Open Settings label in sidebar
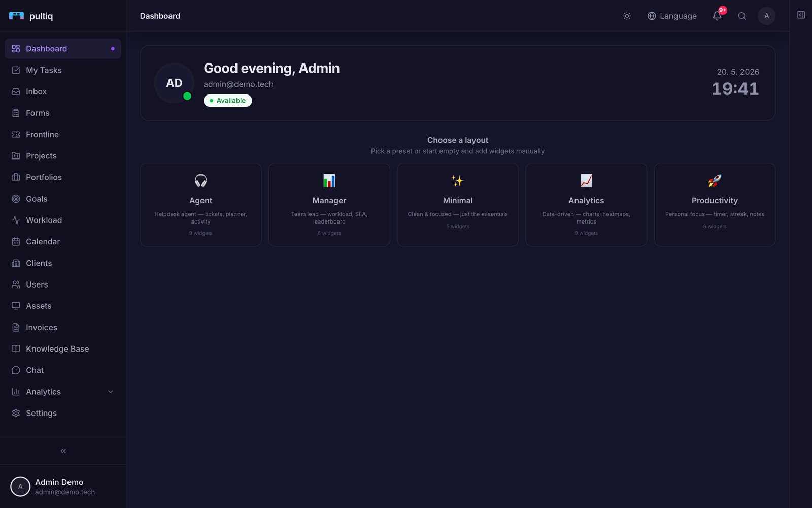 pyautogui.click(x=41, y=413)
